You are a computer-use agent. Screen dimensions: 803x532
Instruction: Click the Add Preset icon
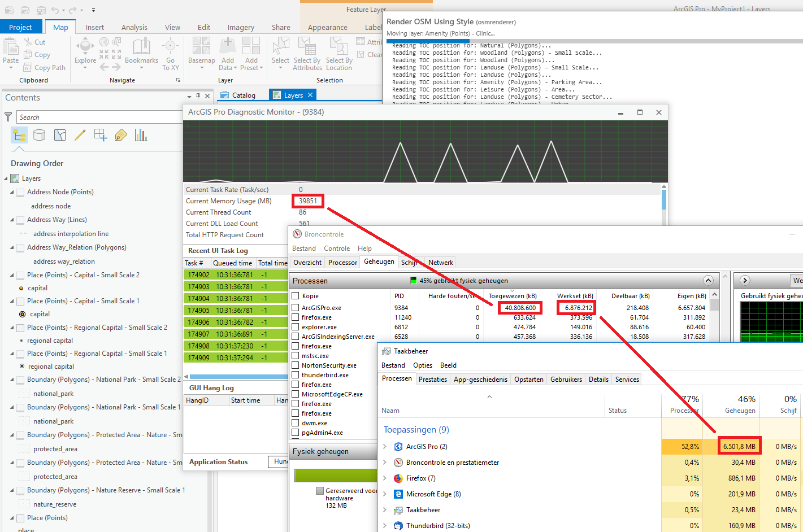click(251, 46)
